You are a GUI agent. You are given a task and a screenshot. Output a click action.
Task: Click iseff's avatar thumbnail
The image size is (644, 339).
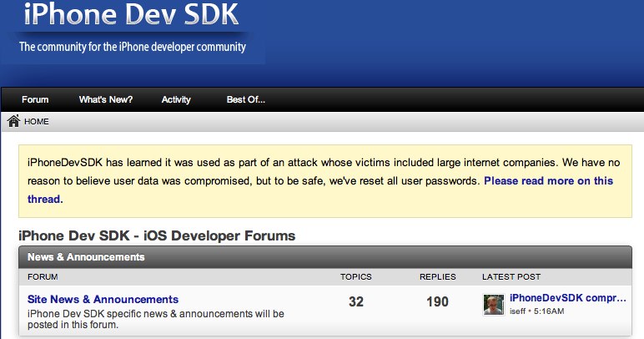(x=493, y=305)
